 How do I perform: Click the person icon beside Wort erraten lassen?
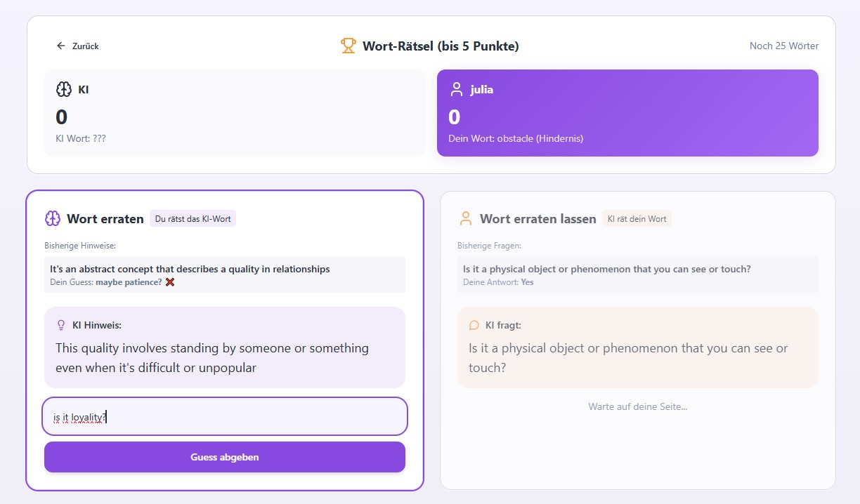pyautogui.click(x=465, y=219)
